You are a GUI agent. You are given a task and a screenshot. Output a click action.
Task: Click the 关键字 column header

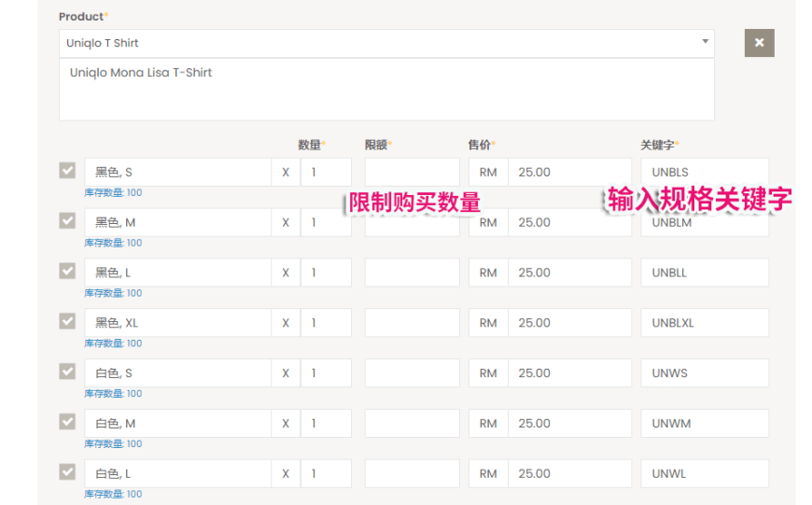[x=658, y=145]
